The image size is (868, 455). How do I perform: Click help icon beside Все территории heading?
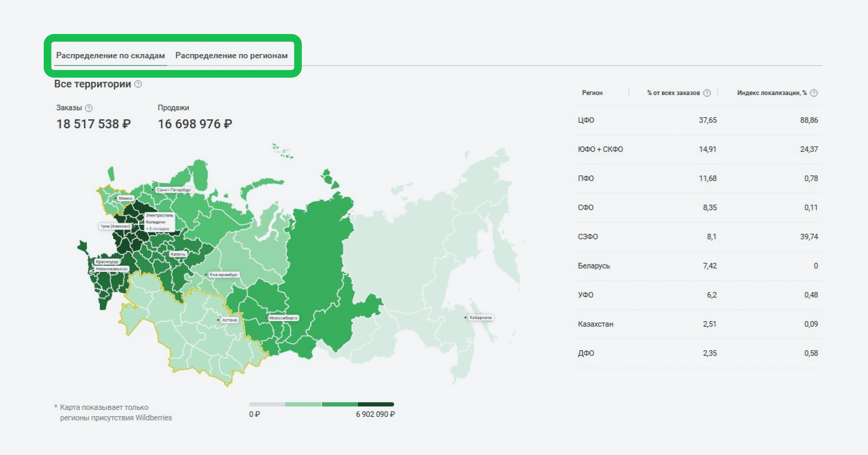tap(138, 84)
